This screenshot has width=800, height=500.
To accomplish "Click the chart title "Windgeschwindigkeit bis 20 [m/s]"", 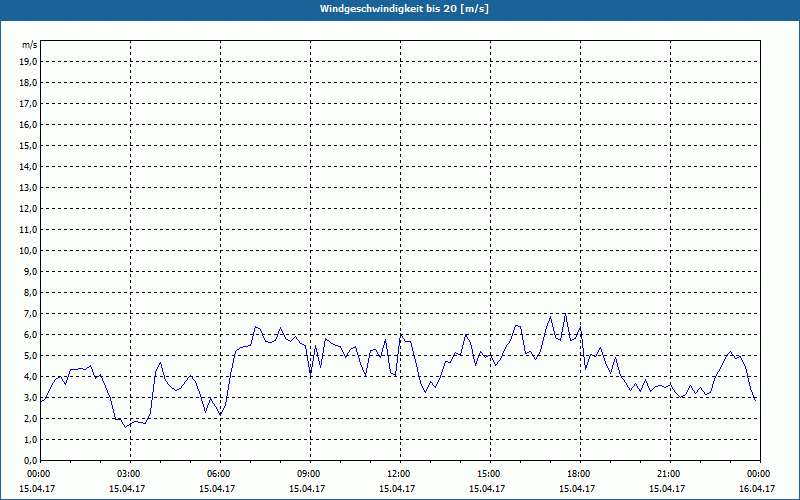I will click(x=404, y=9).
